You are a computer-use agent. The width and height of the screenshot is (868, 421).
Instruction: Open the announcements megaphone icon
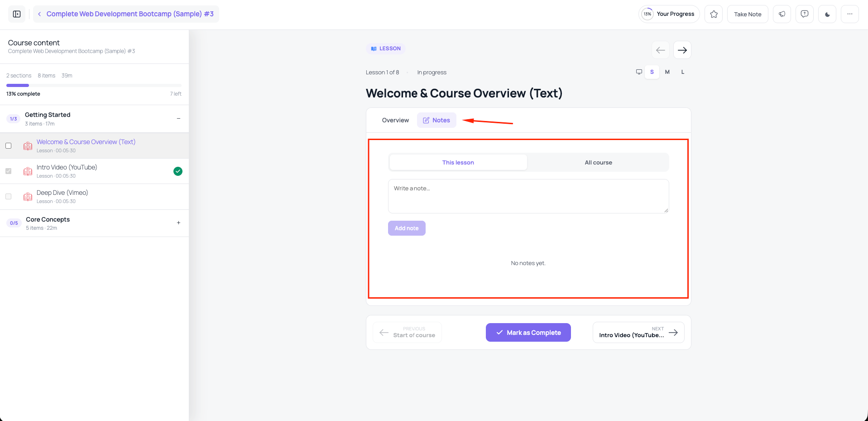(782, 14)
